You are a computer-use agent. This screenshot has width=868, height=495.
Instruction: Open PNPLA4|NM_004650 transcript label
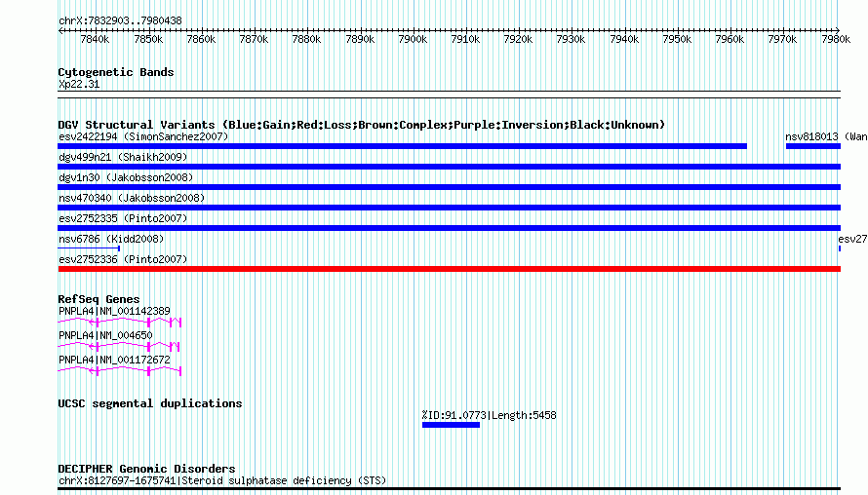105,335
